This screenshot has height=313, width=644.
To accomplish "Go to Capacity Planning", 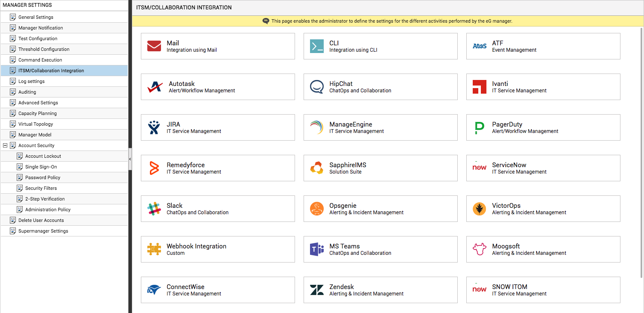I will click(38, 113).
